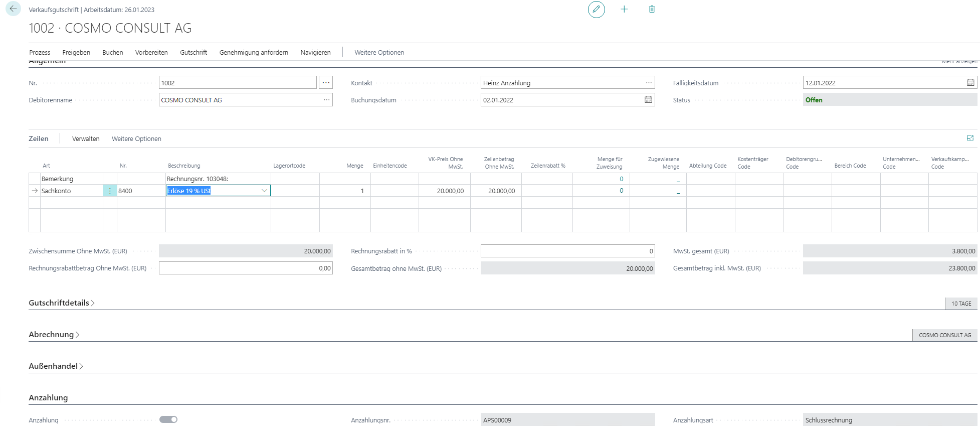The width and height of the screenshot is (980, 440).
Task: Click the trash delete icon
Action: point(652,10)
